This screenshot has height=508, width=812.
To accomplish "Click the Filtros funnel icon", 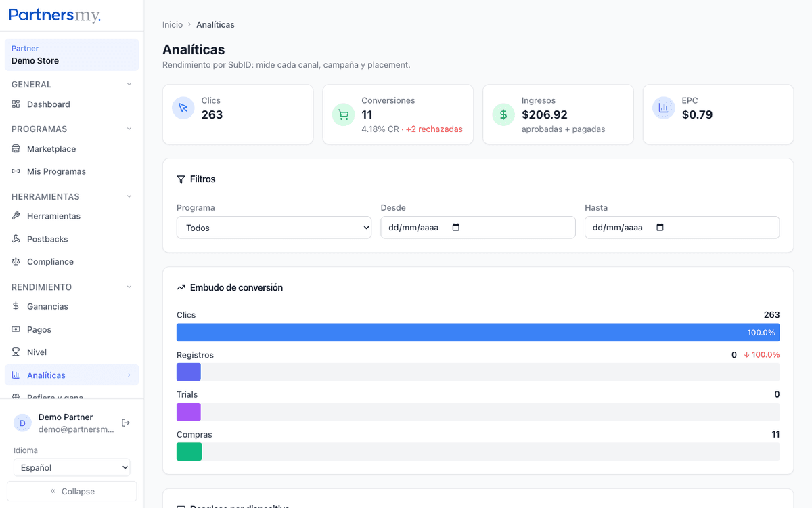I will [x=181, y=179].
